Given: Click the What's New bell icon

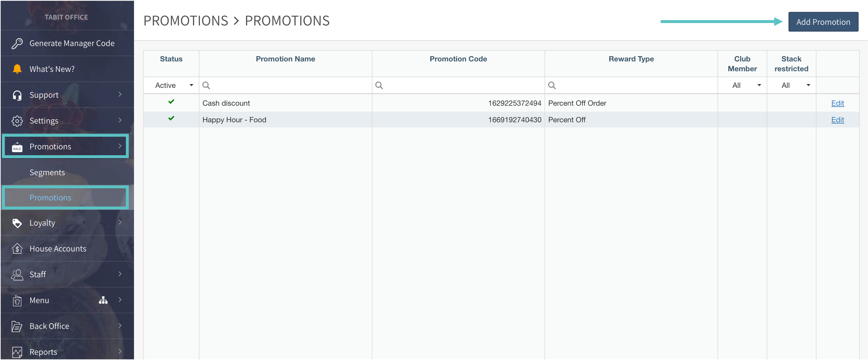Looking at the screenshot, I should [x=17, y=69].
